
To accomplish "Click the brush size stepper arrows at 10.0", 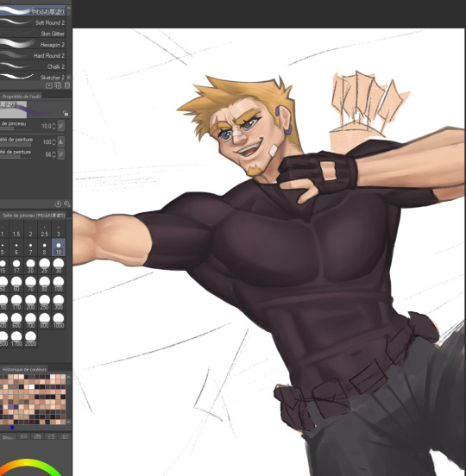I will (x=54, y=126).
